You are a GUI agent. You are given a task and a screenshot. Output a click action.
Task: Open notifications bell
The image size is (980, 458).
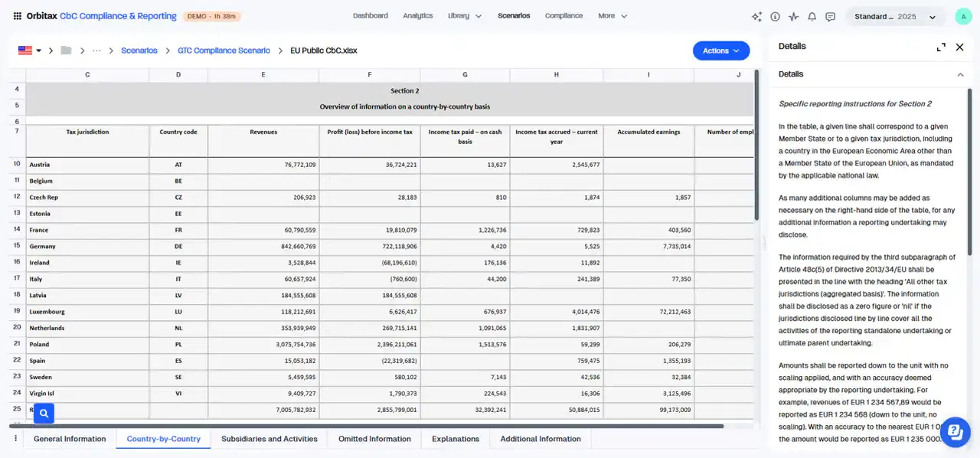(x=812, y=16)
